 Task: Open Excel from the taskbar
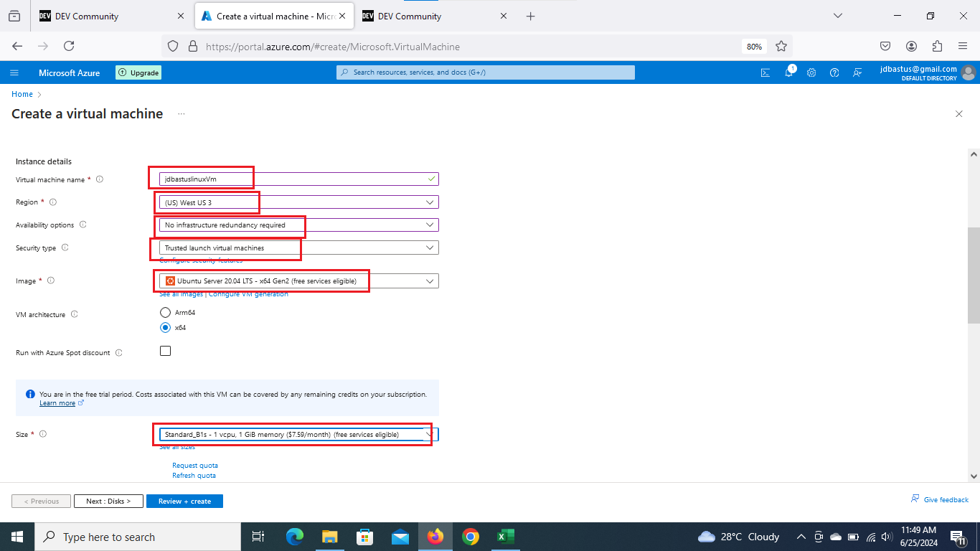pyautogui.click(x=506, y=537)
